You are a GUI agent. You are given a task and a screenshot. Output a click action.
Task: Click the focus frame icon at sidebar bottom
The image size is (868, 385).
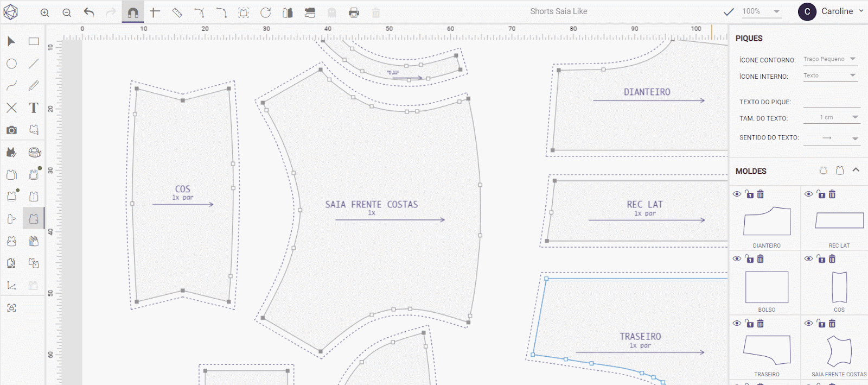(11, 308)
